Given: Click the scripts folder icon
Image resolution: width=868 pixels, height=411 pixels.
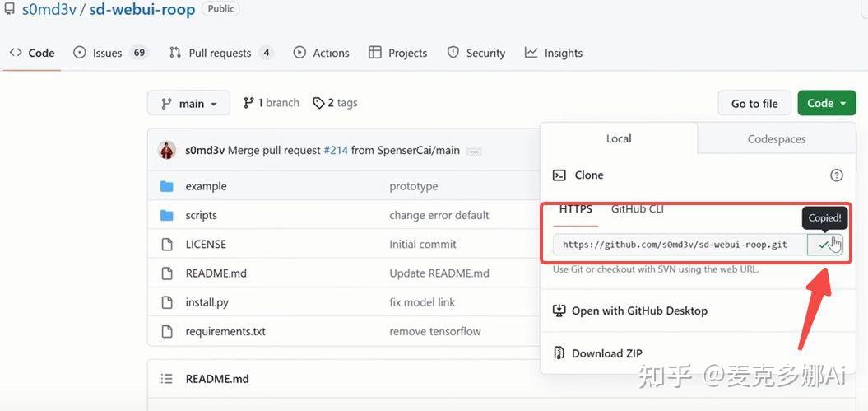Looking at the screenshot, I should 167,215.
